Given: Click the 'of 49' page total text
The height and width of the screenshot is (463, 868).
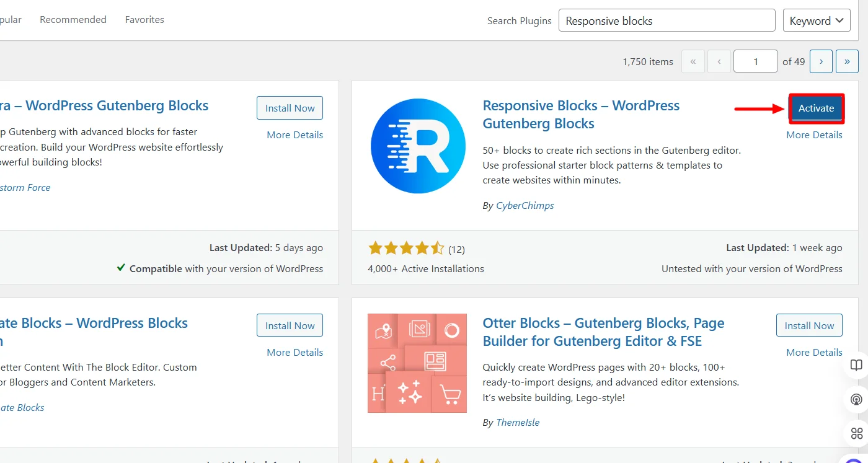Looking at the screenshot, I should pyautogui.click(x=794, y=61).
